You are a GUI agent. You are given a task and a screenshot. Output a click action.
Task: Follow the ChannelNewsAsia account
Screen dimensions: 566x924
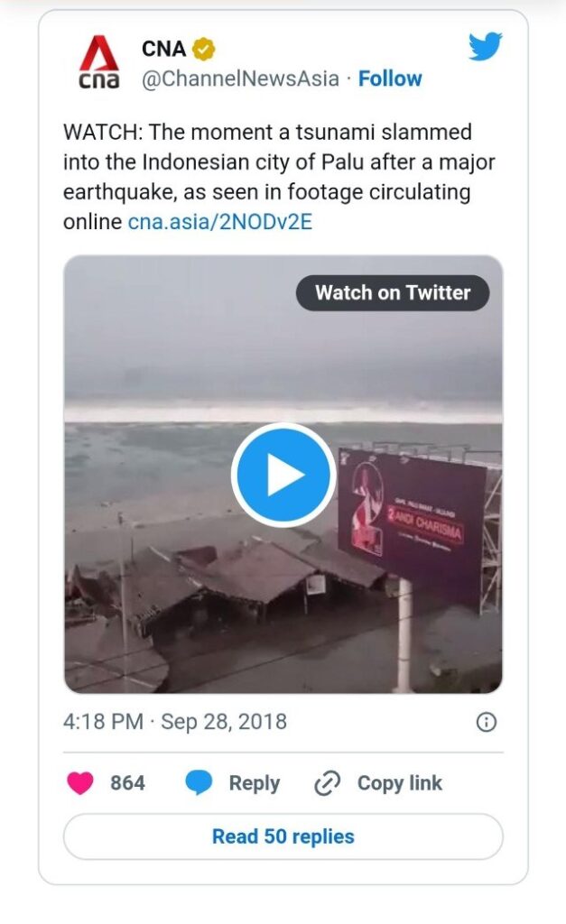click(x=390, y=79)
